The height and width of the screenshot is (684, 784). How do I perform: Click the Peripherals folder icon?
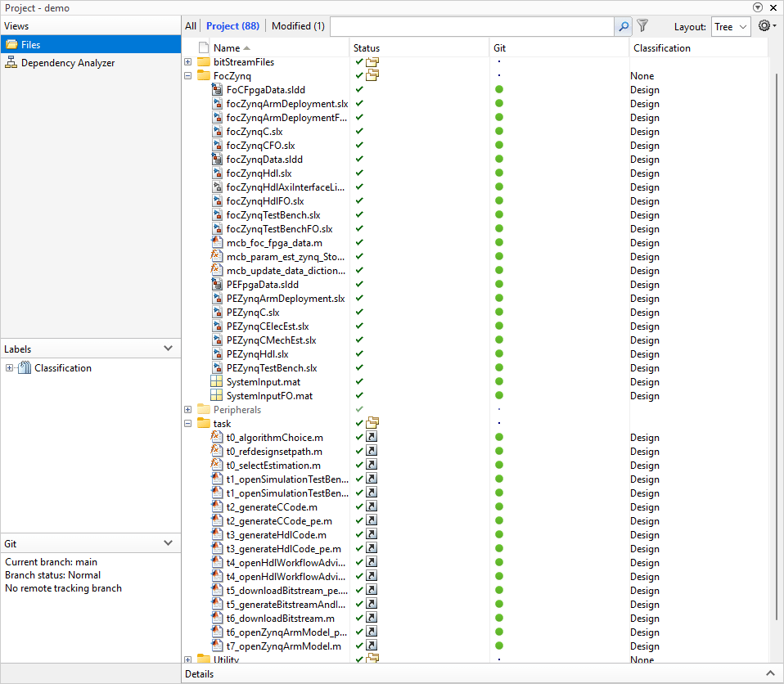pos(204,409)
